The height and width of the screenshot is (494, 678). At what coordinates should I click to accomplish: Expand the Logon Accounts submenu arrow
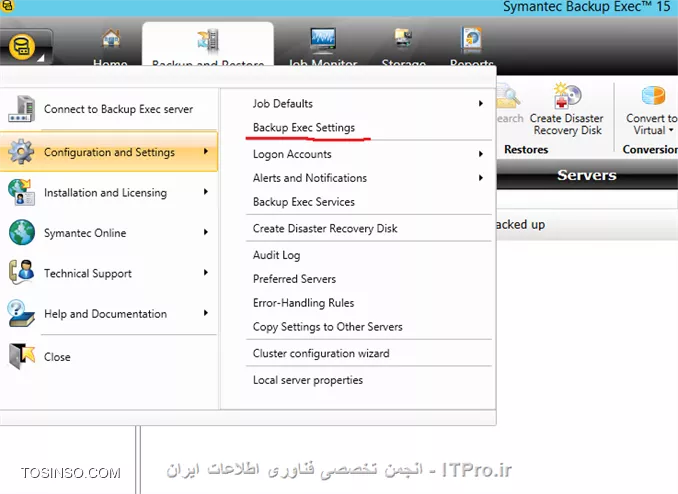(x=480, y=154)
